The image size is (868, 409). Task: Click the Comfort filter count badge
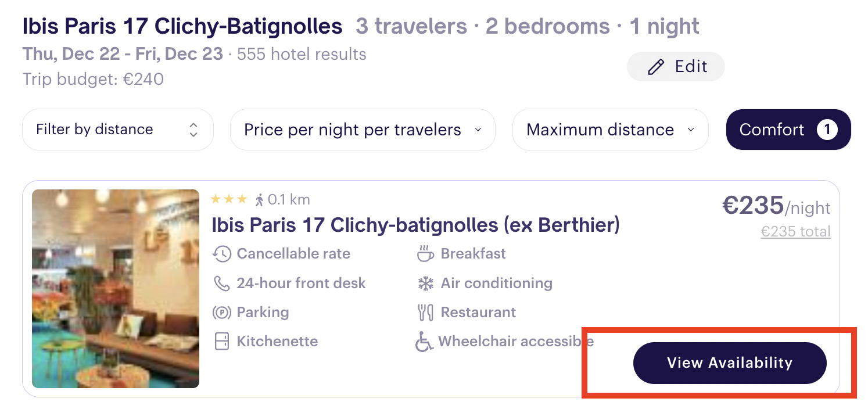click(827, 130)
